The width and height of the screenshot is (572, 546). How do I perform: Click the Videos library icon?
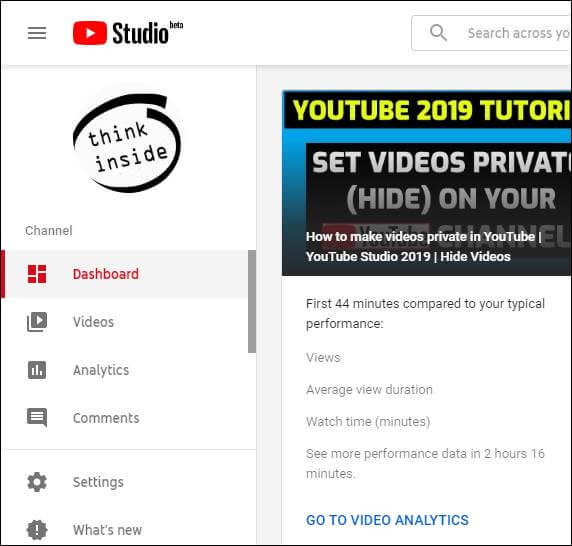[x=37, y=322]
